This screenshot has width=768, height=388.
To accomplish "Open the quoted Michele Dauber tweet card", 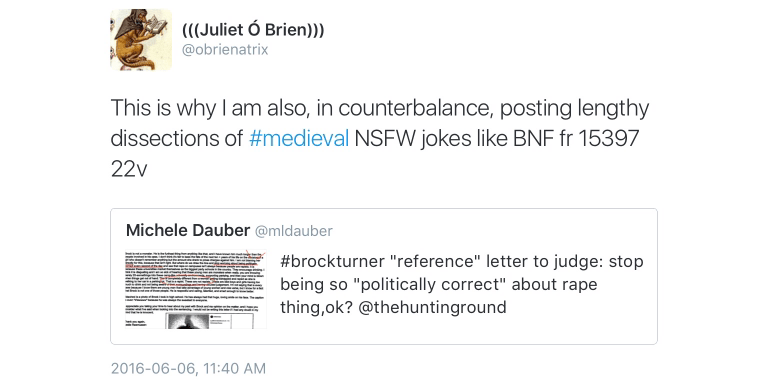I will pyautogui.click(x=384, y=276).
